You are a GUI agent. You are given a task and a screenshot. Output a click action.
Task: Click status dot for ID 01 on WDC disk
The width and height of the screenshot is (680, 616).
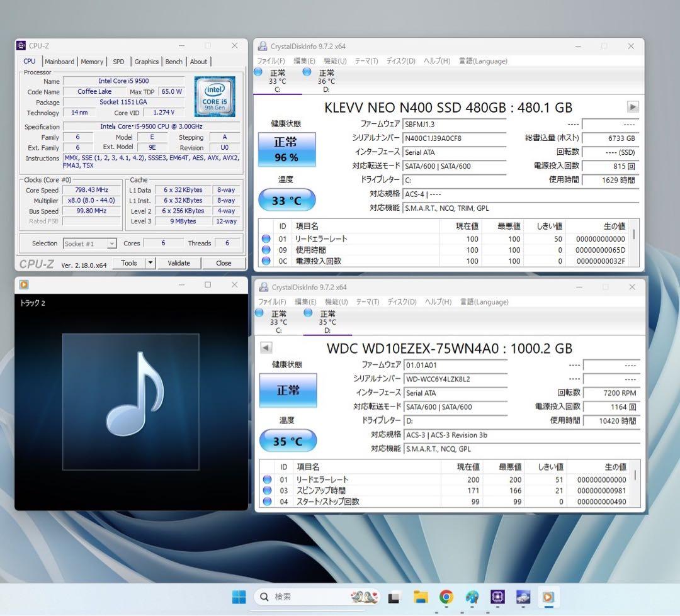[267, 479]
